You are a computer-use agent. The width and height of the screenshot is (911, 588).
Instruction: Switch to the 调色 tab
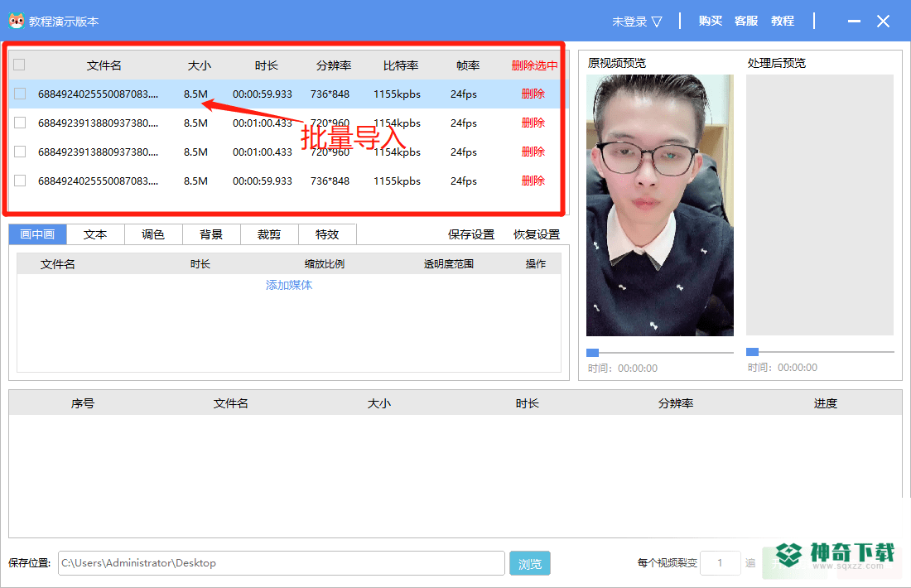coord(153,234)
